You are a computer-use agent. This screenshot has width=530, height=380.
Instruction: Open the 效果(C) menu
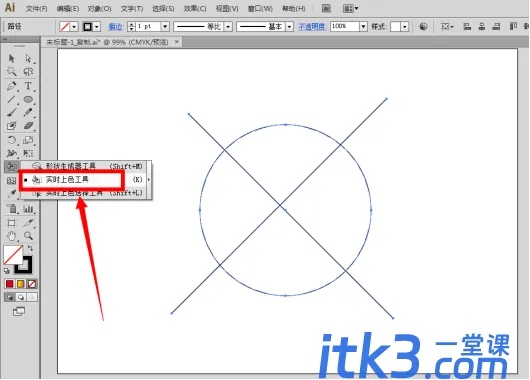(195, 8)
